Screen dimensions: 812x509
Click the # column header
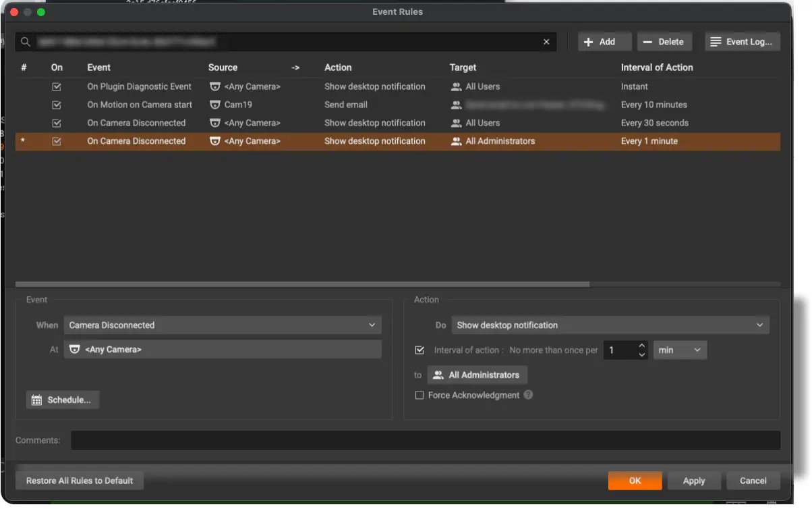(x=24, y=68)
